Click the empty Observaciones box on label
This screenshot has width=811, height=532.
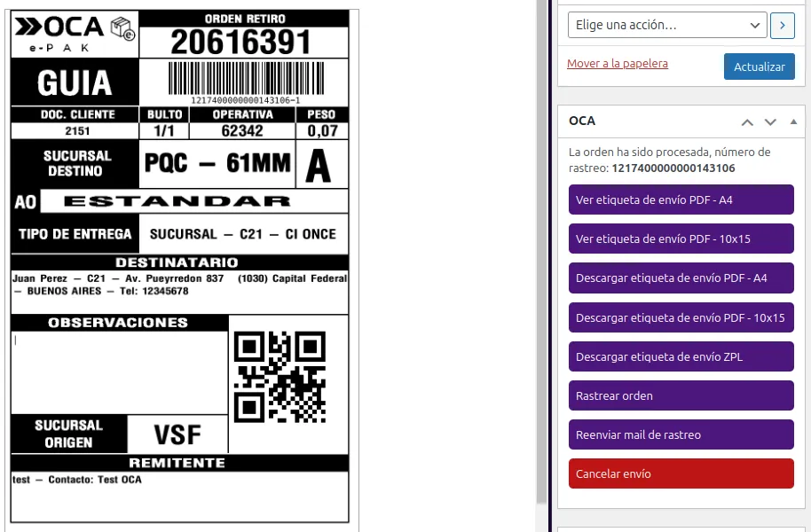point(120,372)
